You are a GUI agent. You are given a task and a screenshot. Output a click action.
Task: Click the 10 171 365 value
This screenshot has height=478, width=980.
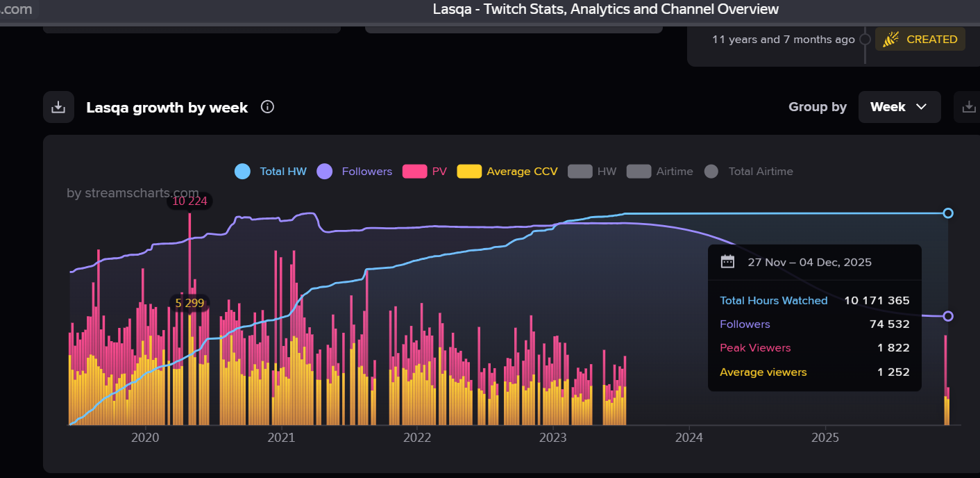click(x=877, y=301)
